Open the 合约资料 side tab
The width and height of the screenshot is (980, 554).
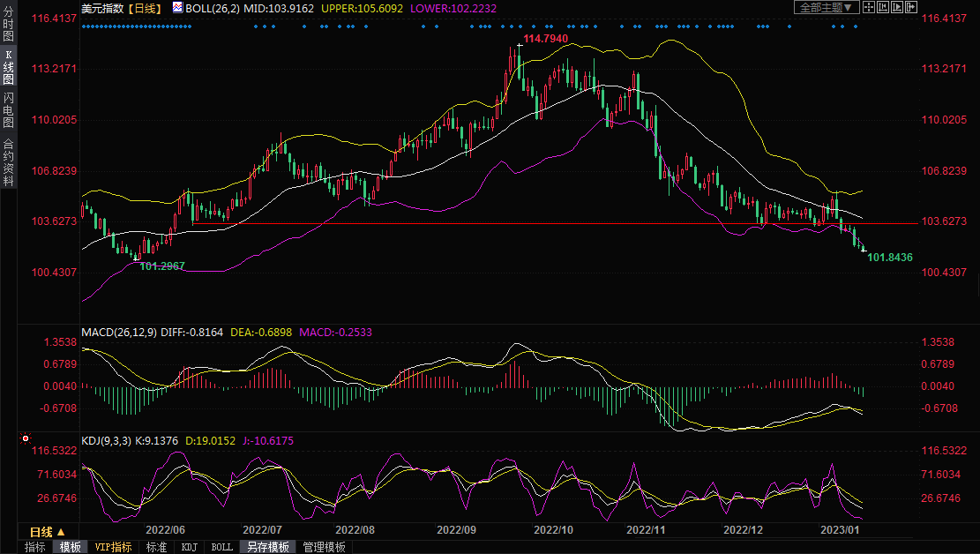pyautogui.click(x=9, y=161)
